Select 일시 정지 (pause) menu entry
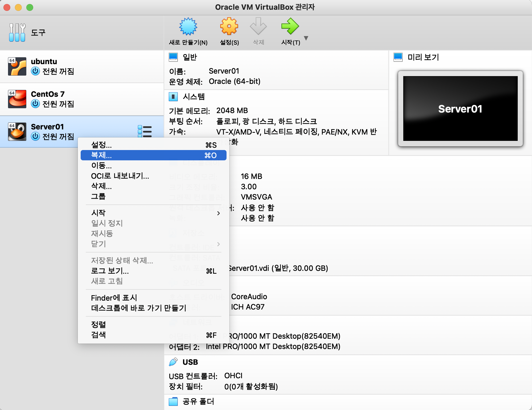 (154, 223)
